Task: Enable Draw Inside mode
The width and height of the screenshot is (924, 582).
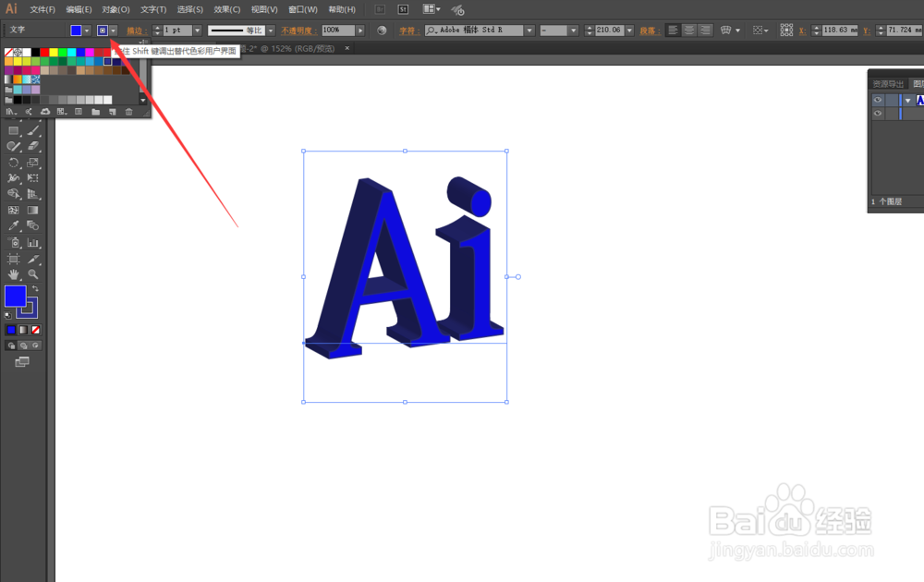Action: coord(36,346)
